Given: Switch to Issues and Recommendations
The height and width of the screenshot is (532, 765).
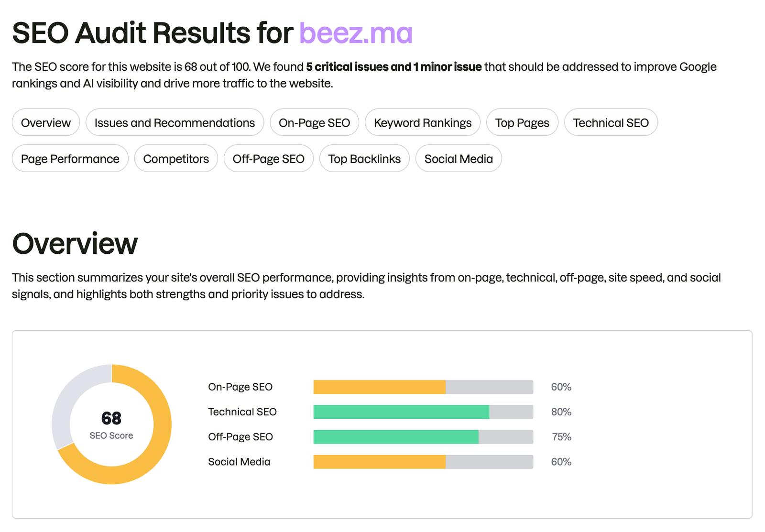Looking at the screenshot, I should pos(175,122).
